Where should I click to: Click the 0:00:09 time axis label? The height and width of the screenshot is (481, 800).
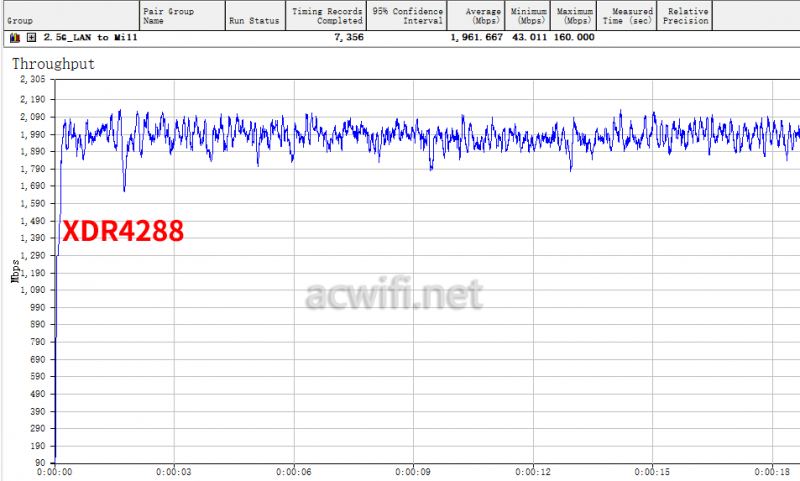pyautogui.click(x=413, y=472)
